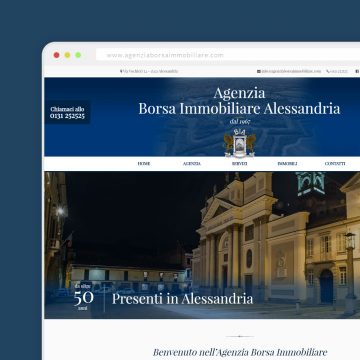Image resolution: width=360 pixels, height=360 pixels.
Task: Click the cathedral night photo hero image
Action: (202, 245)
